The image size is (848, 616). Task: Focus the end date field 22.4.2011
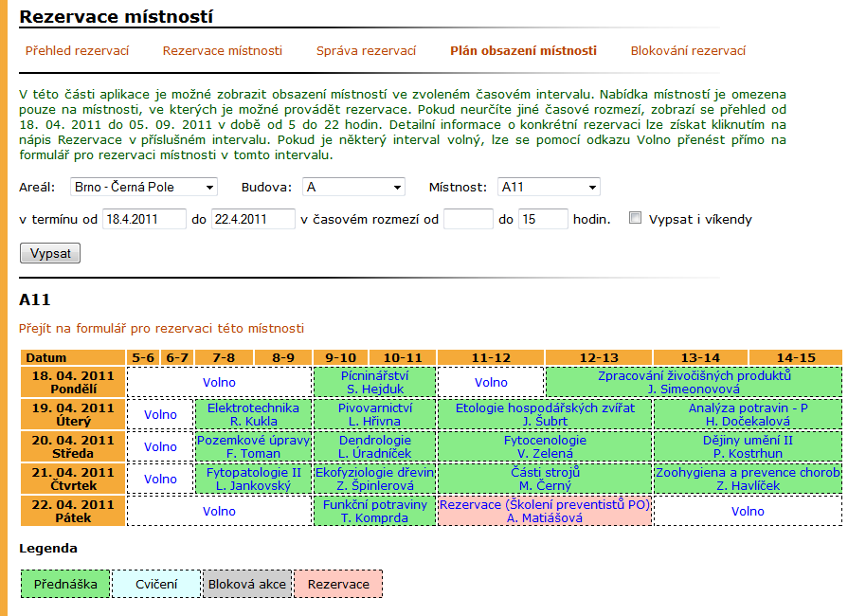pos(253,219)
